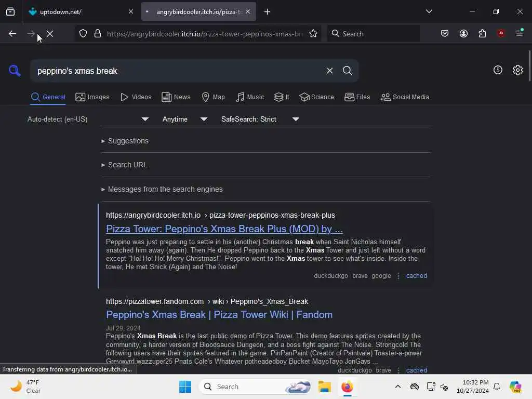Click the Firefox View icon in the tab bar

[10, 12]
